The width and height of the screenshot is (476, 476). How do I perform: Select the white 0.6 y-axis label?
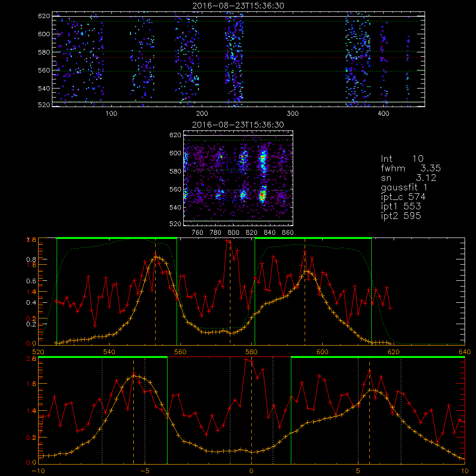click(x=31, y=281)
